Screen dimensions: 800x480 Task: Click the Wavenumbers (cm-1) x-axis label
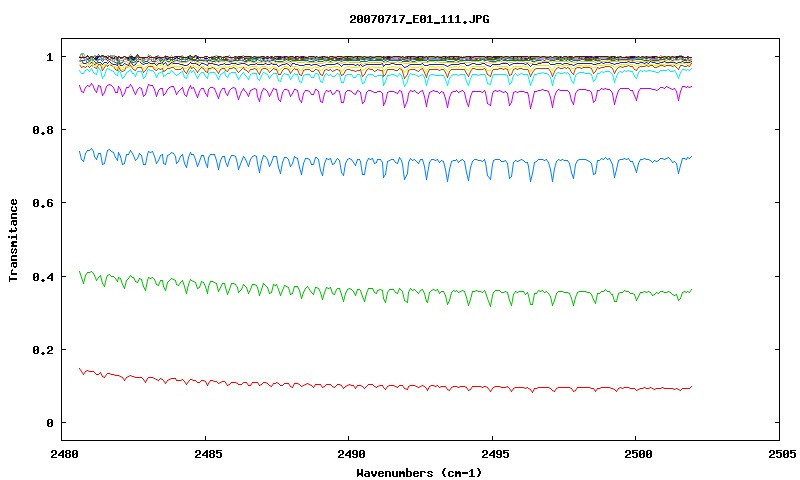pos(419,473)
